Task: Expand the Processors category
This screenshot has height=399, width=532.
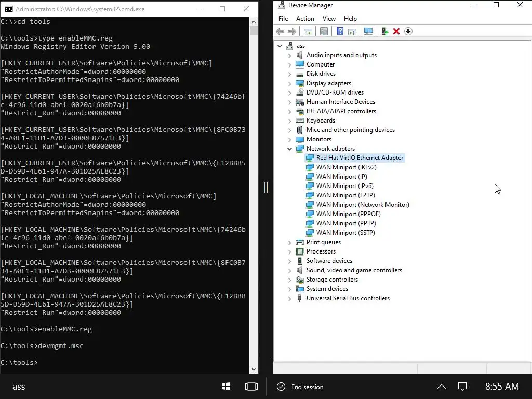Action: [x=289, y=252]
